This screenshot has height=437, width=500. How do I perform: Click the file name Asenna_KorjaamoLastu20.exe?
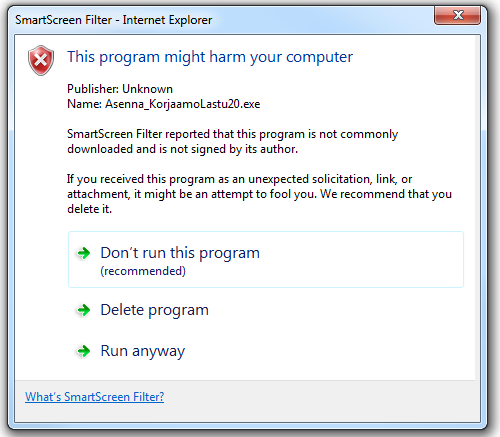pos(183,104)
